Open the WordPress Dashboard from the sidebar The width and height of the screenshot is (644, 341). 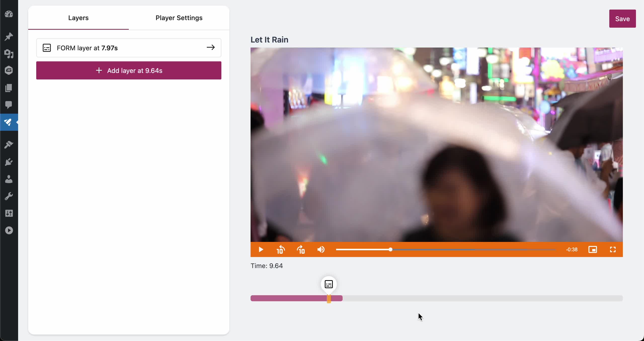click(9, 14)
